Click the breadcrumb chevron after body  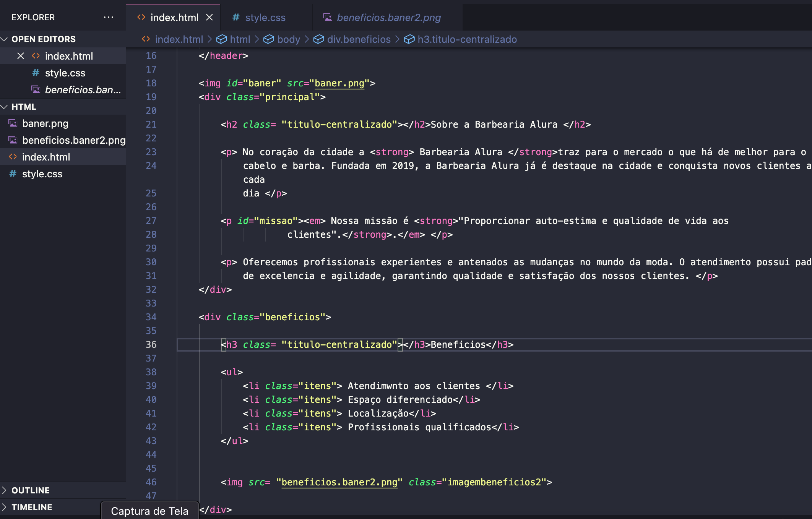(307, 39)
